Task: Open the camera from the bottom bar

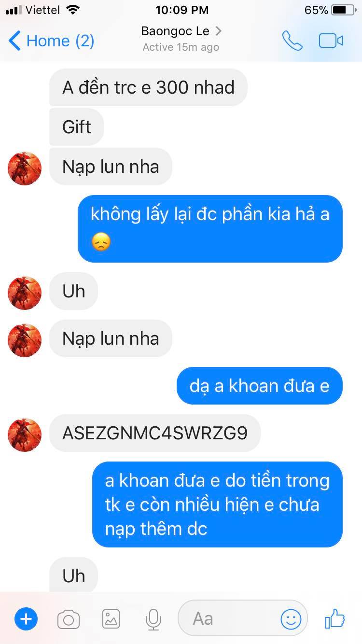Action: [x=69, y=619]
